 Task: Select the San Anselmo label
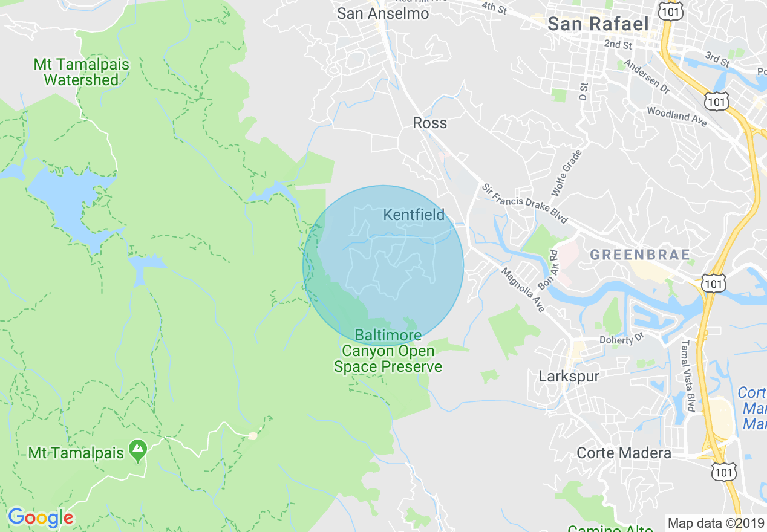pyautogui.click(x=383, y=13)
